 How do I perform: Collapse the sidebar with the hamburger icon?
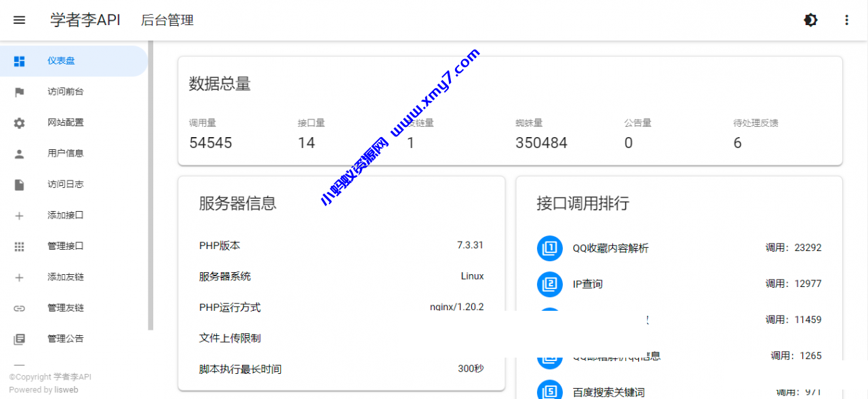(19, 20)
